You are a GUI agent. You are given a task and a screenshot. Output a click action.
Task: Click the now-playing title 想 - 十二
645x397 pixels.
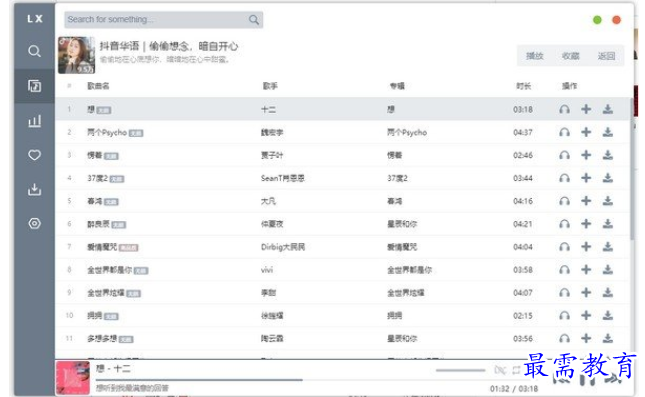click(x=113, y=369)
